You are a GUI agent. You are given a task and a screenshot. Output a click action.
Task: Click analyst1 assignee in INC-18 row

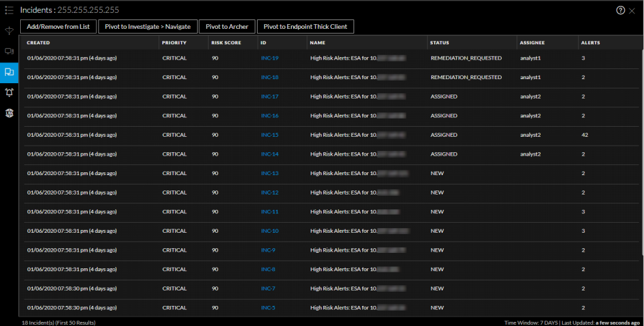tap(530, 77)
